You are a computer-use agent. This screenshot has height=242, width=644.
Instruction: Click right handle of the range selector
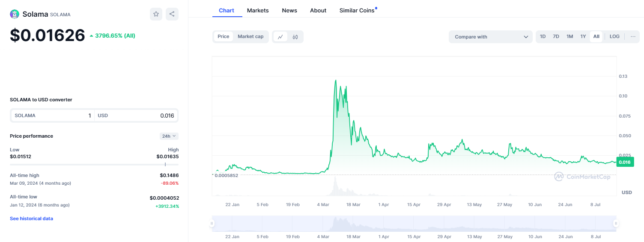616,223
